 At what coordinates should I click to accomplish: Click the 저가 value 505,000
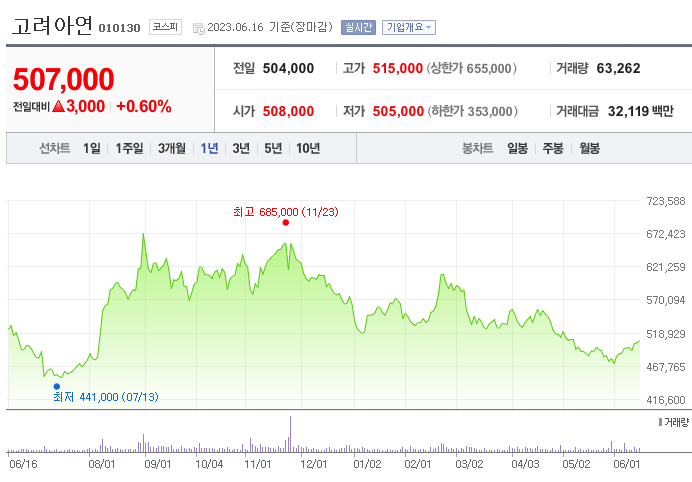coord(398,111)
